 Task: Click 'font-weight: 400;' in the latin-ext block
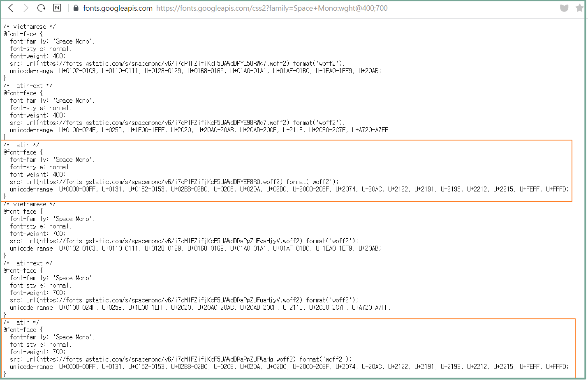(38, 115)
